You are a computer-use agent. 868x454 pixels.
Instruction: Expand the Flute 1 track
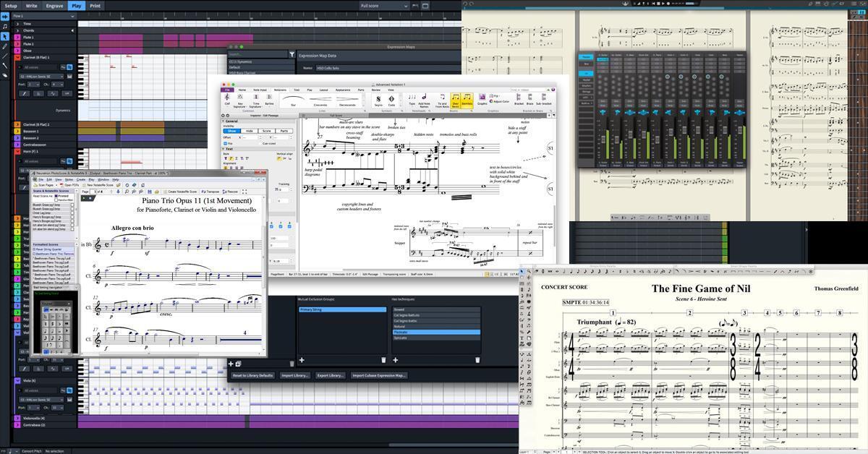pyautogui.click(x=17, y=36)
